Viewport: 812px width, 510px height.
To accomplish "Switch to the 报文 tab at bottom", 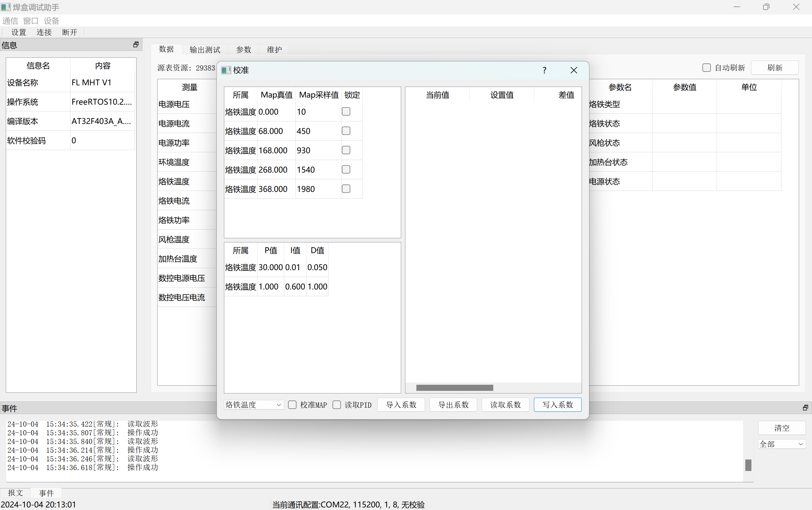I will (x=15, y=493).
